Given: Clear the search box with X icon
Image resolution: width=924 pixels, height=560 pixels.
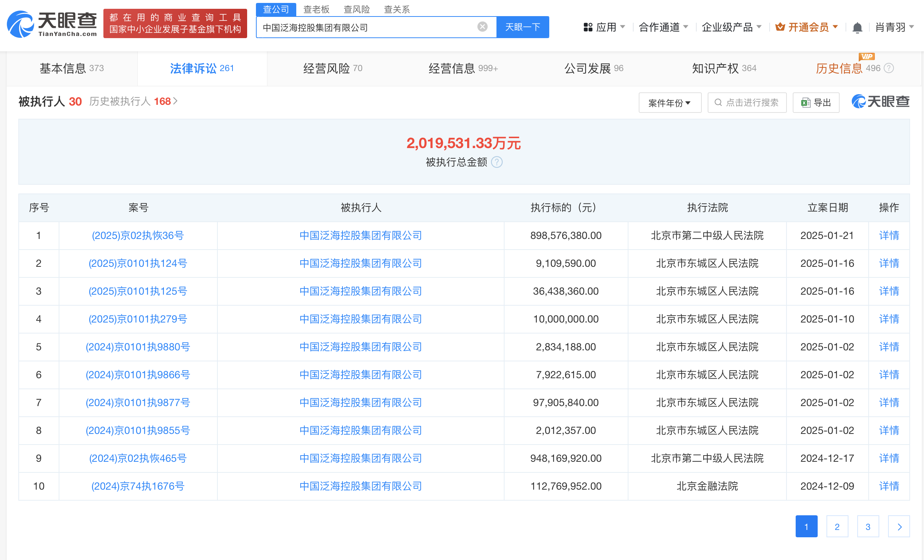Looking at the screenshot, I should (x=482, y=27).
